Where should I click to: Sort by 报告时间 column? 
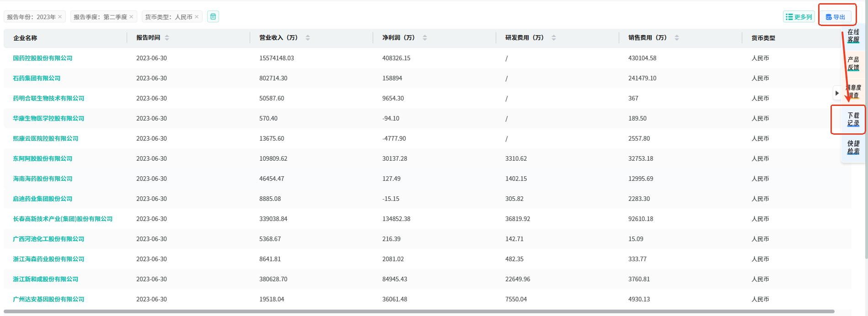(x=167, y=38)
